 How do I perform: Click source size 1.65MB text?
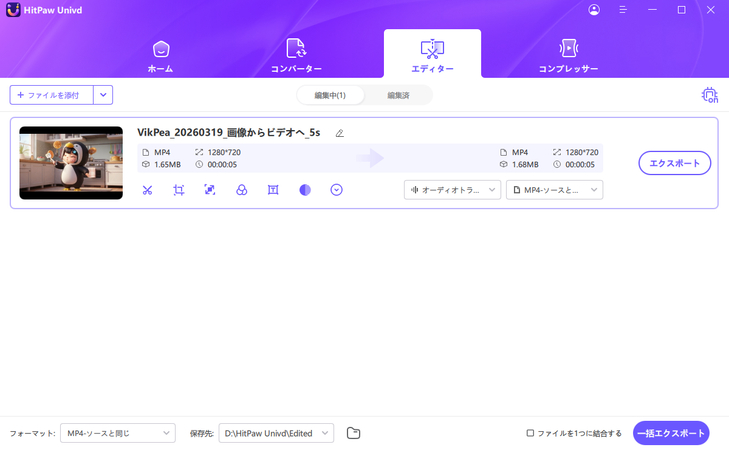(167, 164)
